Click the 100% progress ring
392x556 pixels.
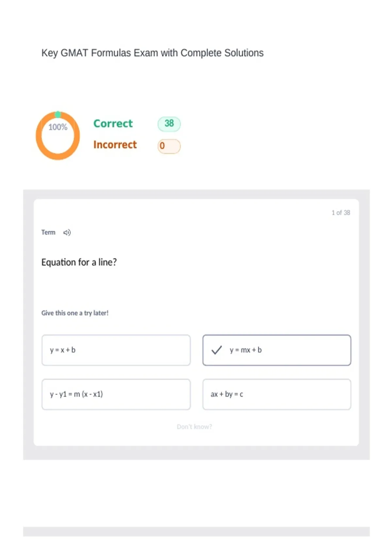coord(58,136)
